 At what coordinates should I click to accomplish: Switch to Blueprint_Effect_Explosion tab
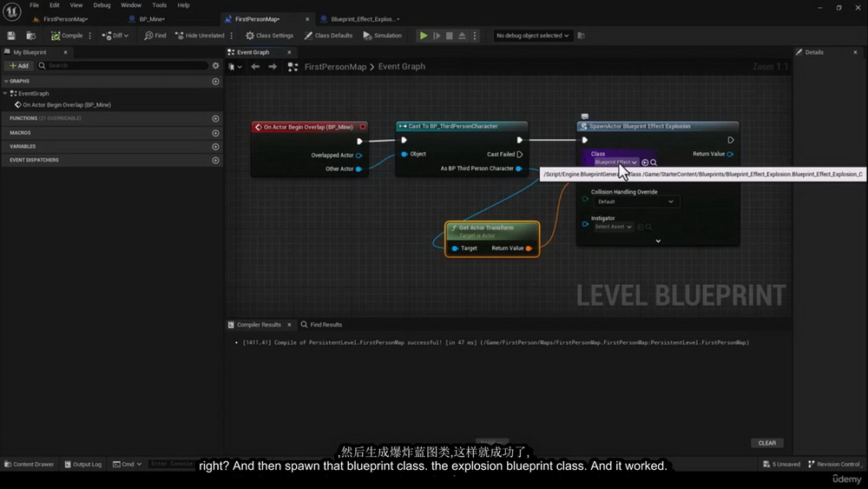click(360, 19)
